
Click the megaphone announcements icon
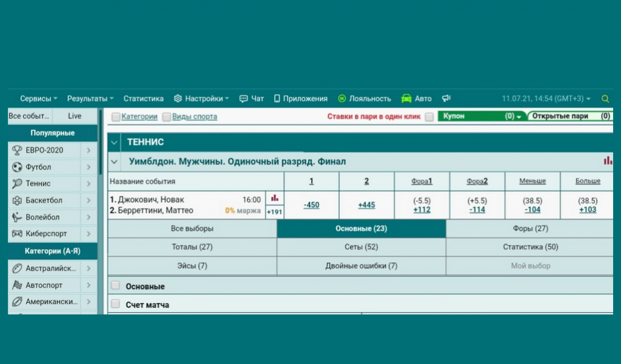[447, 99]
